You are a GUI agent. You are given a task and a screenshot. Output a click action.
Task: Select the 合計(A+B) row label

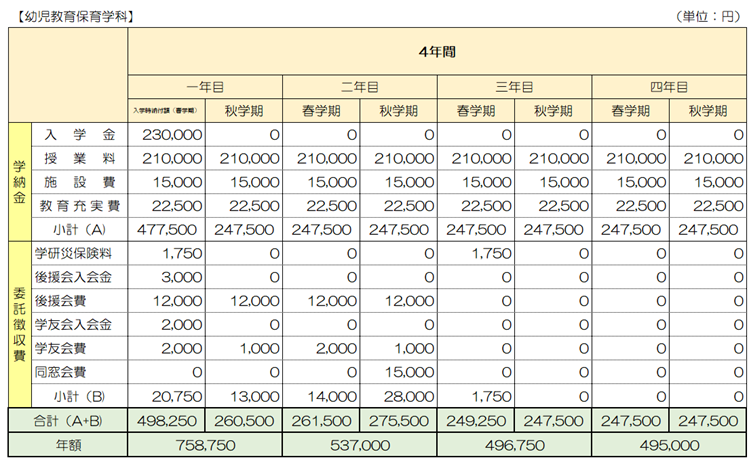tap(68, 421)
